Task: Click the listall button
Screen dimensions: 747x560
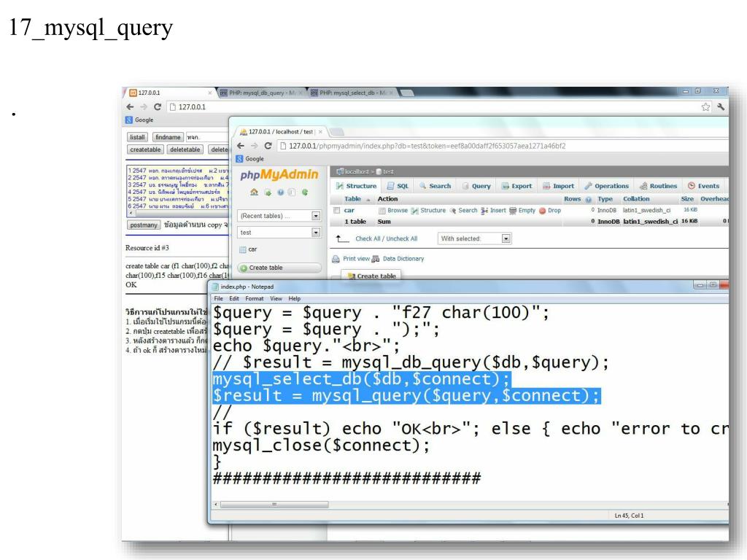Action: (x=137, y=137)
